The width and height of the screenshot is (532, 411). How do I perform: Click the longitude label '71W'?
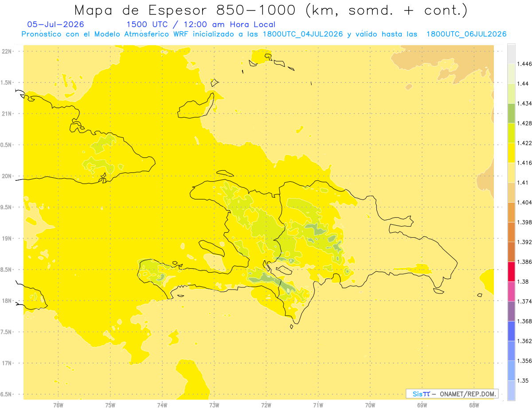pos(318,405)
